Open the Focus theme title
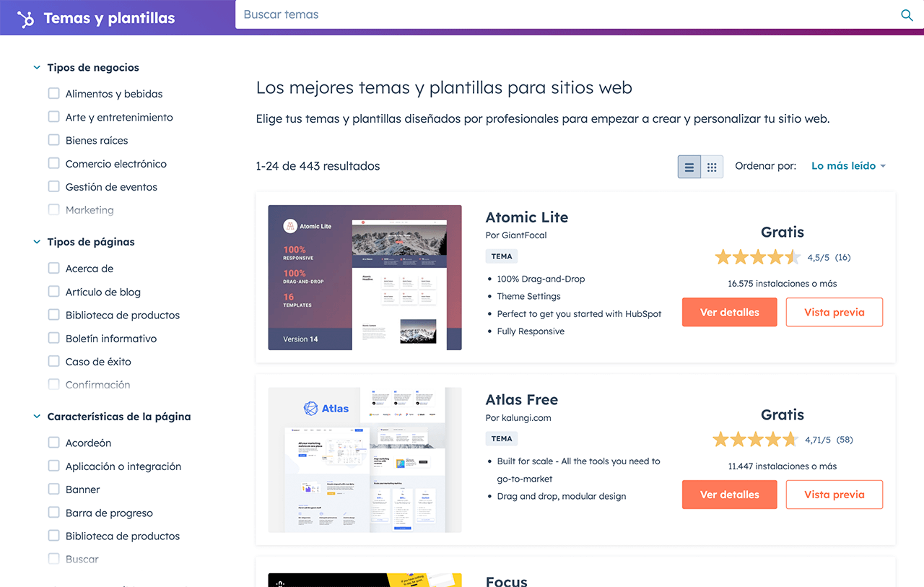 (507, 581)
